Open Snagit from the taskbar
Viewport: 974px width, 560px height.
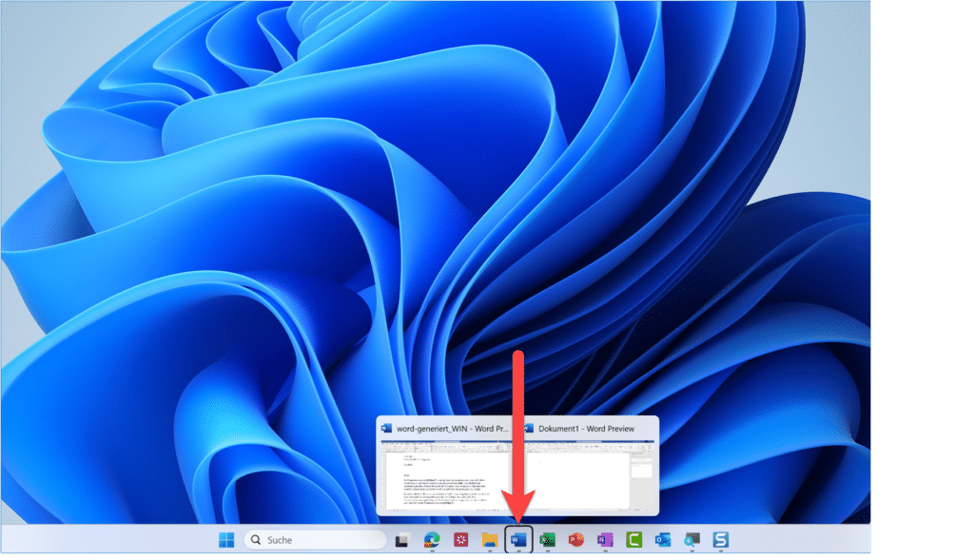721,540
